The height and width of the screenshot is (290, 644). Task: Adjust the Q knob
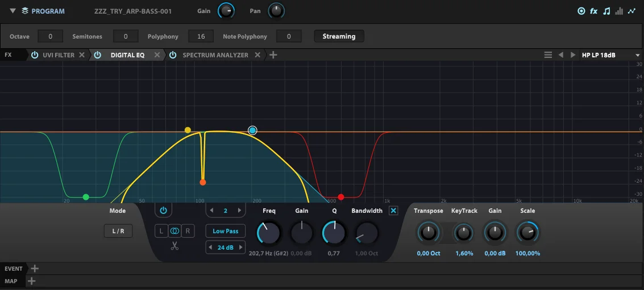click(x=334, y=233)
